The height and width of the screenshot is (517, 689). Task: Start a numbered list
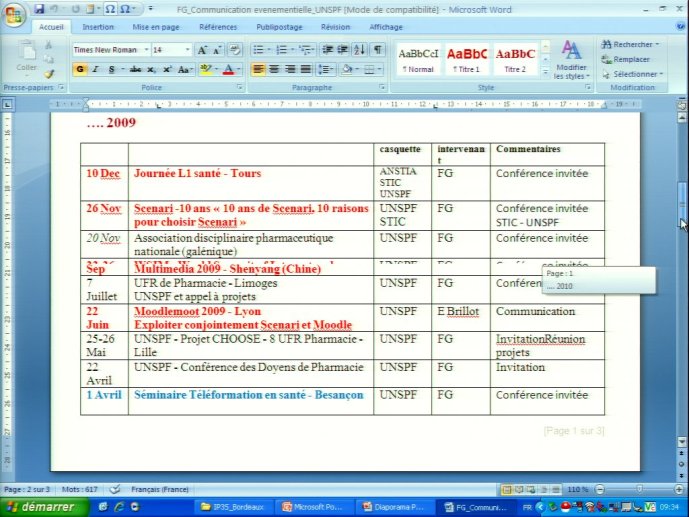pyautogui.click(x=282, y=50)
